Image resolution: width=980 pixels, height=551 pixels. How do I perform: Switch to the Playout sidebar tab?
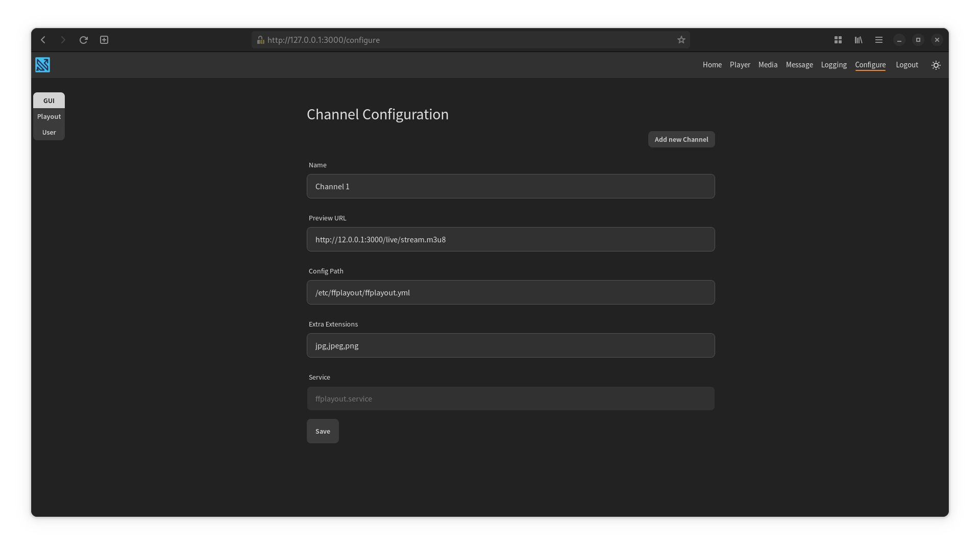coord(49,116)
